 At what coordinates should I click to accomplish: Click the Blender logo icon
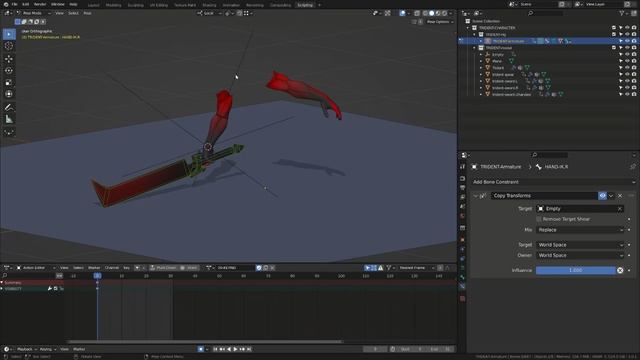tap(6, 4)
